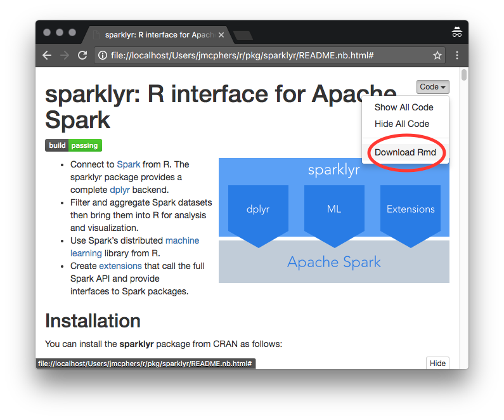
Task: Hide the installation code chunk
Action: click(x=437, y=364)
